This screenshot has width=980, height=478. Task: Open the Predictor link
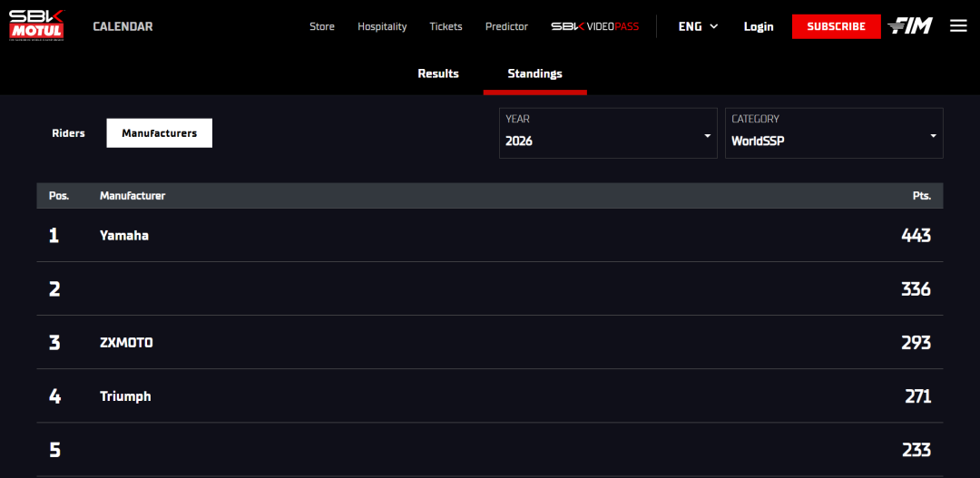(x=506, y=26)
